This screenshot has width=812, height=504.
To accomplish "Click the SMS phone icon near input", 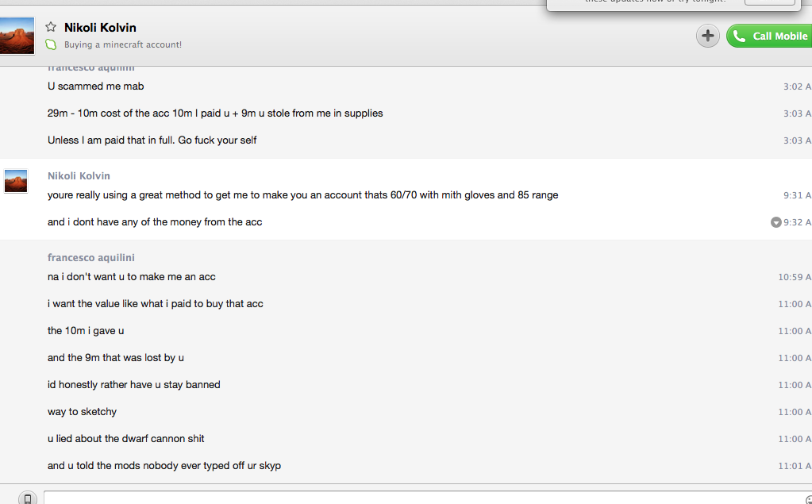I will pyautogui.click(x=28, y=498).
